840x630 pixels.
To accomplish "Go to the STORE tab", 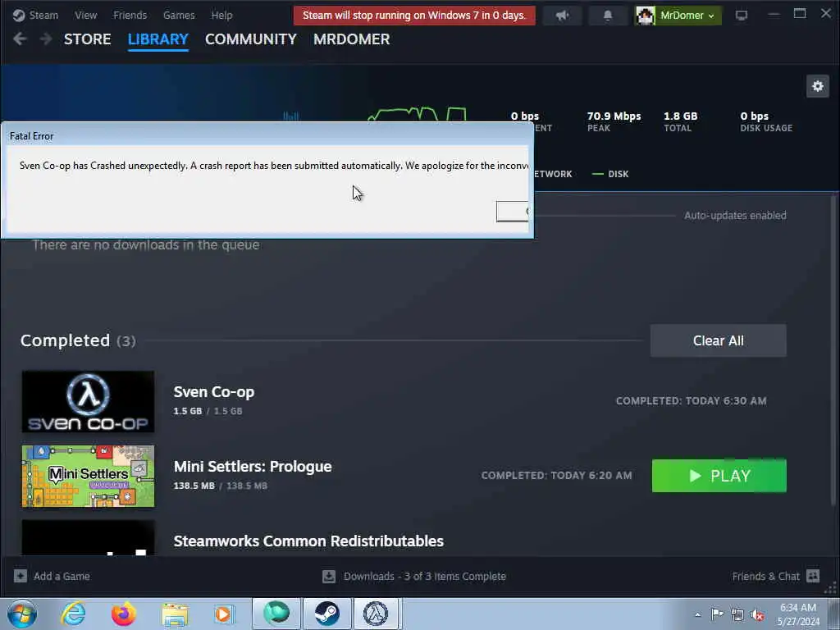I will tap(87, 39).
